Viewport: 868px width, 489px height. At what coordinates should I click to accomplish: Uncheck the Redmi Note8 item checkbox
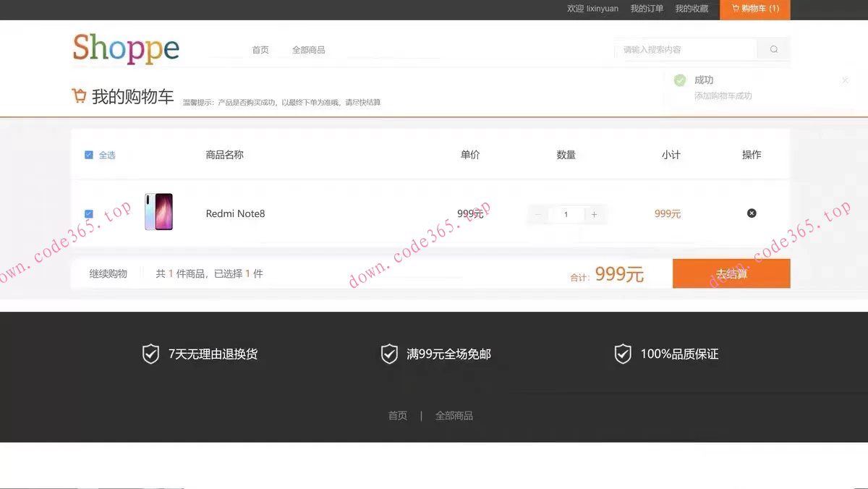coord(88,213)
